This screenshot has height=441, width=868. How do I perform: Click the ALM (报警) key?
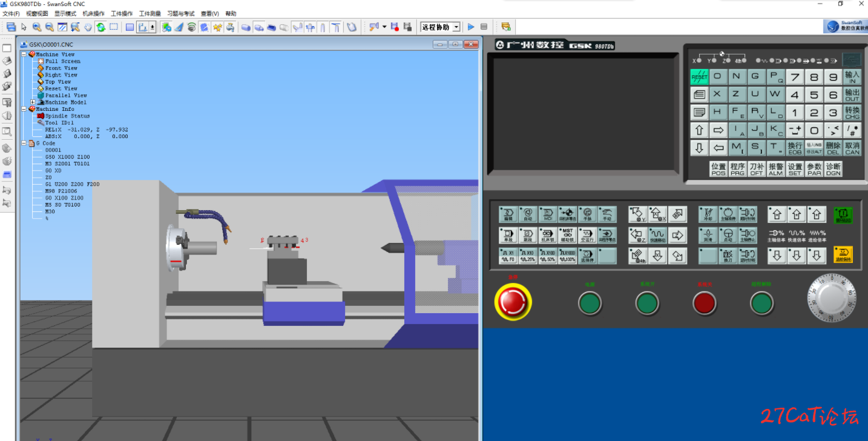tap(775, 169)
